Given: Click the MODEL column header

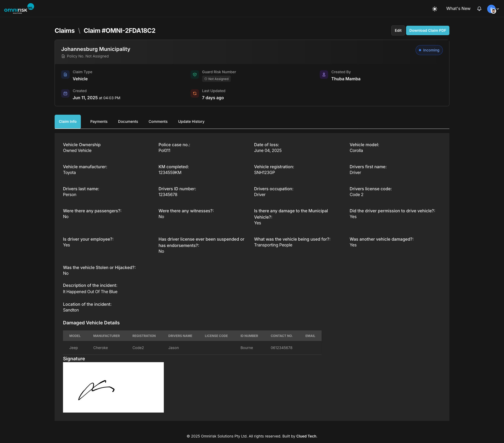Looking at the screenshot, I should pyautogui.click(x=75, y=336).
